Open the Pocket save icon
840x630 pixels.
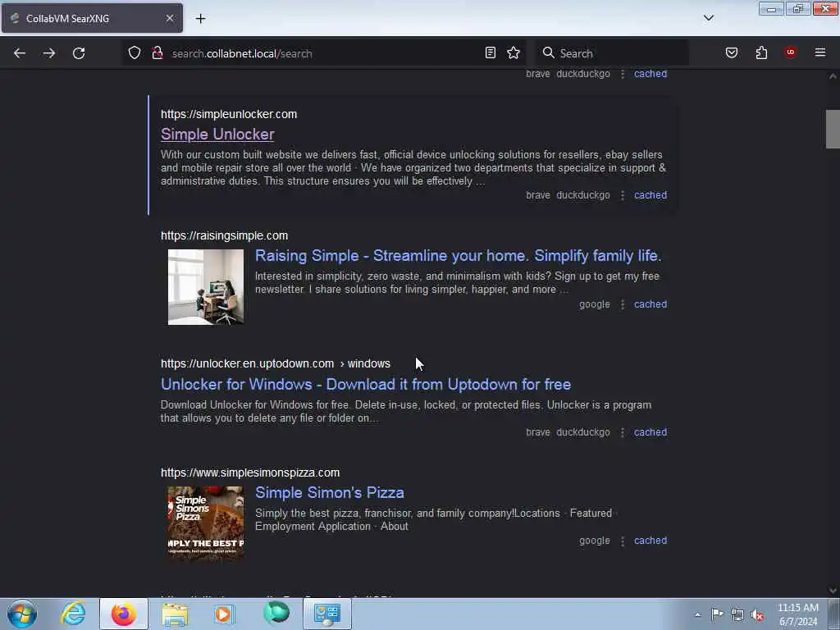[731, 52]
